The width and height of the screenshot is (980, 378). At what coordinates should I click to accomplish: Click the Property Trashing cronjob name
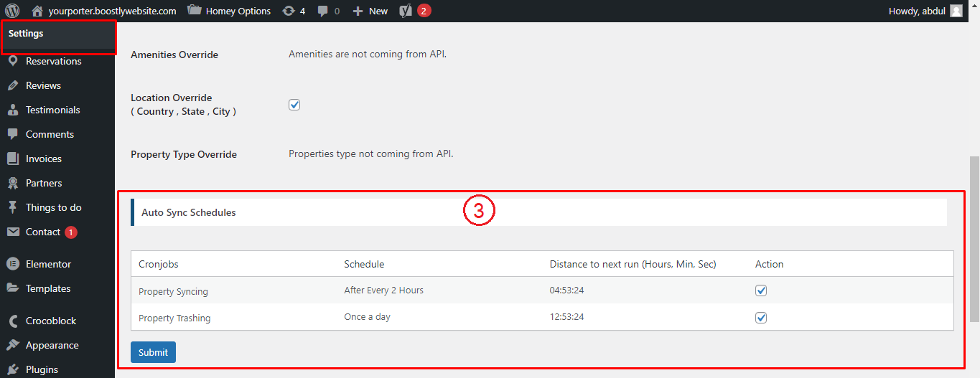[x=174, y=318]
